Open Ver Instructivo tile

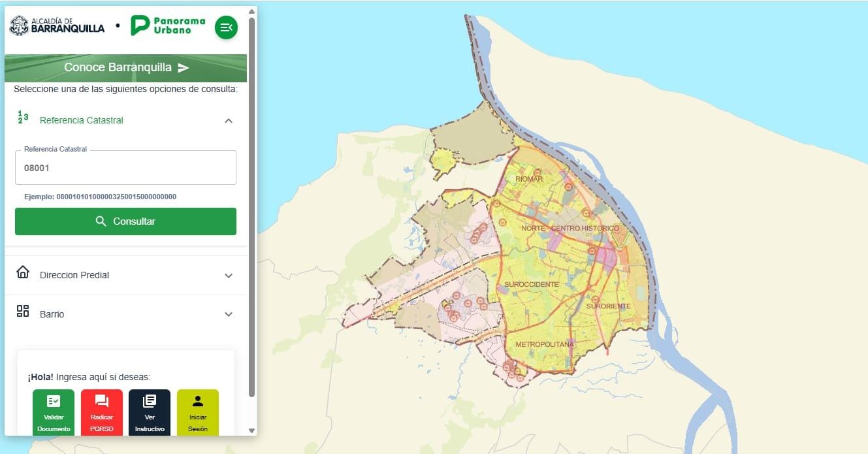click(x=150, y=413)
